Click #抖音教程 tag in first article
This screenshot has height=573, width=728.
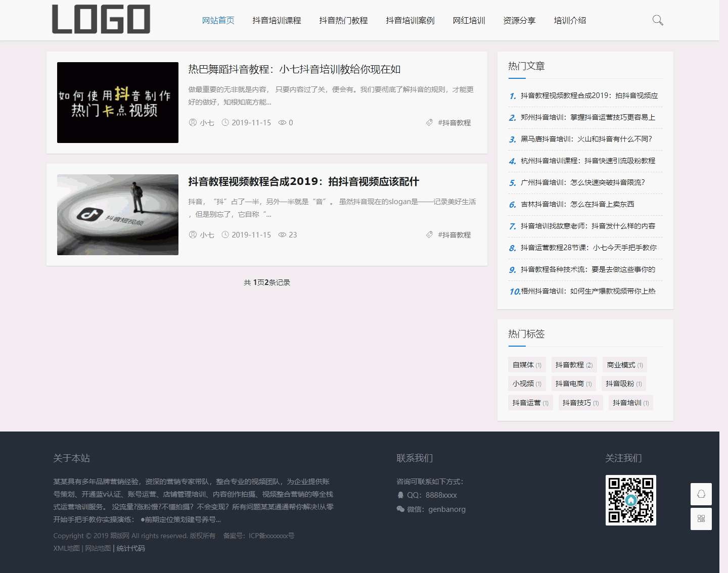(454, 123)
